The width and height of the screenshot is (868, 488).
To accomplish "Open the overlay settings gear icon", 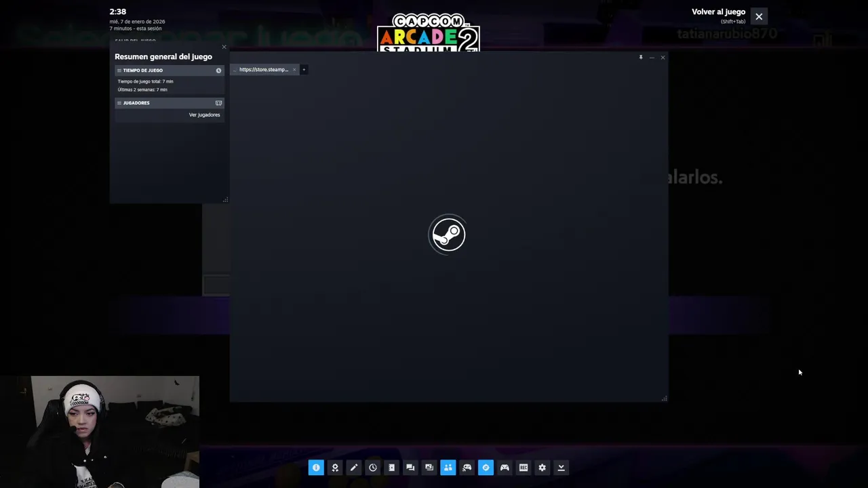I will tap(542, 468).
